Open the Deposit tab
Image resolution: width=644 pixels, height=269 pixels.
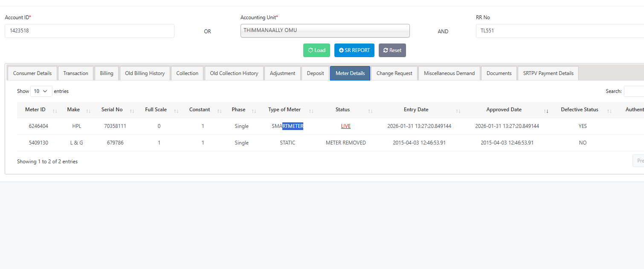(x=316, y=73)
